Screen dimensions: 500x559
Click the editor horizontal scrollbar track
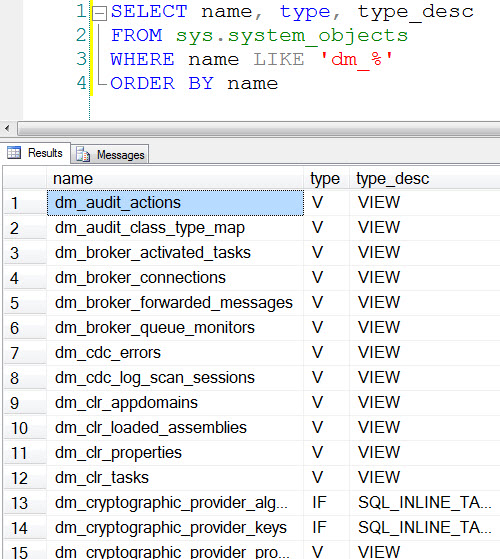pos(259,128)
